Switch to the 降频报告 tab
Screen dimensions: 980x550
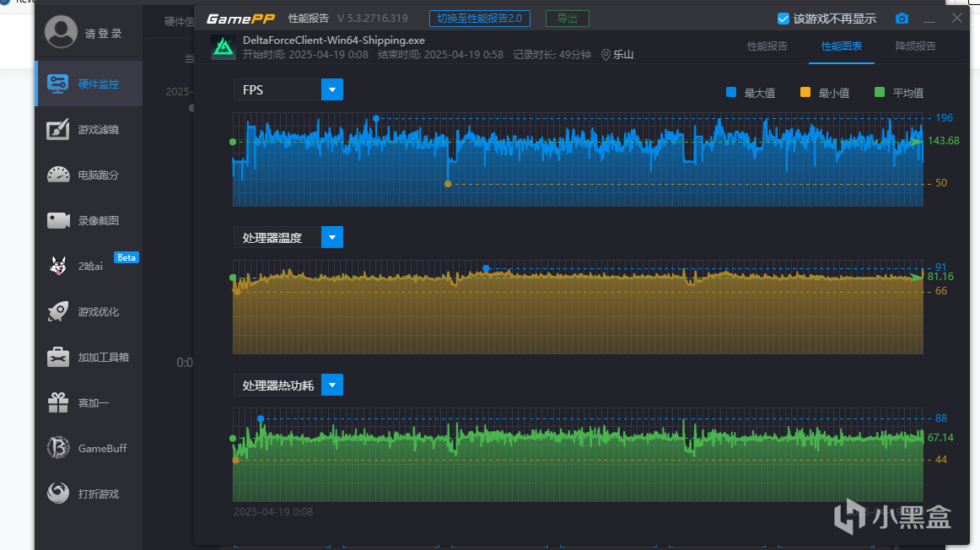pos(915,46)
